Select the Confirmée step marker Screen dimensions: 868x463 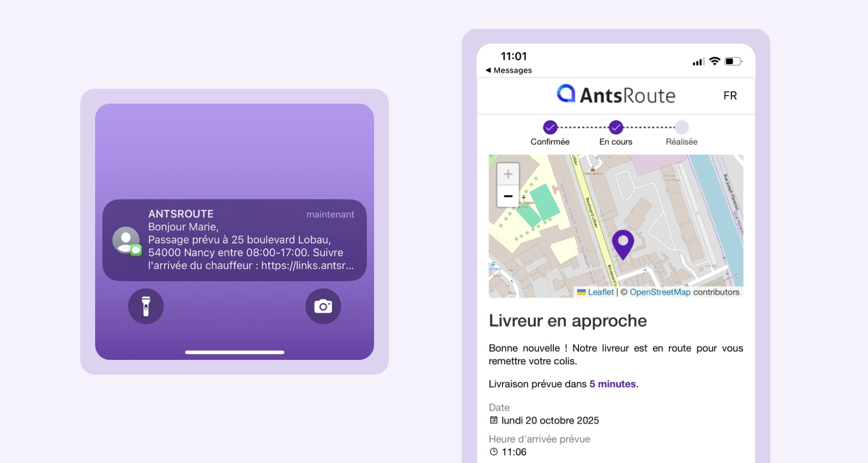(x=550, y=127)
